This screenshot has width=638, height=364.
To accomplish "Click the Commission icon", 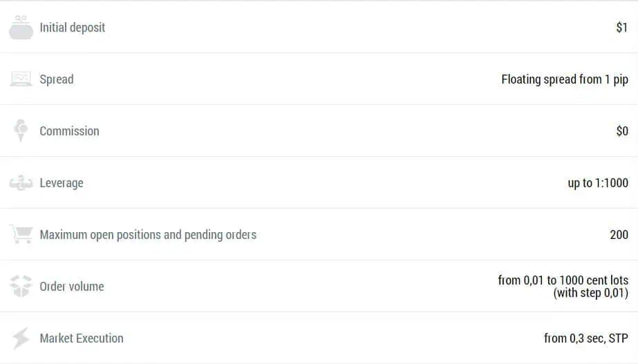I will (x=21, y=131).
